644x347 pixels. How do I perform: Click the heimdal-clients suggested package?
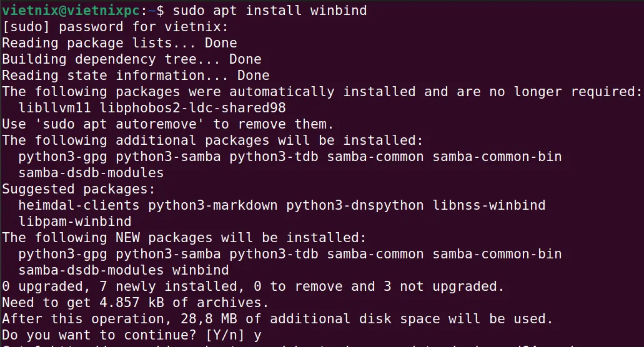coord(79,205)
